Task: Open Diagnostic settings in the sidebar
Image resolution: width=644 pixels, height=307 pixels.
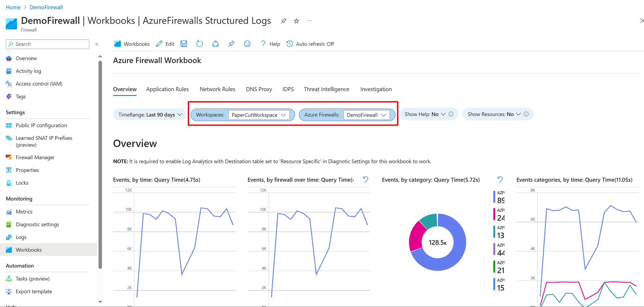Action: tap(37, 224)
